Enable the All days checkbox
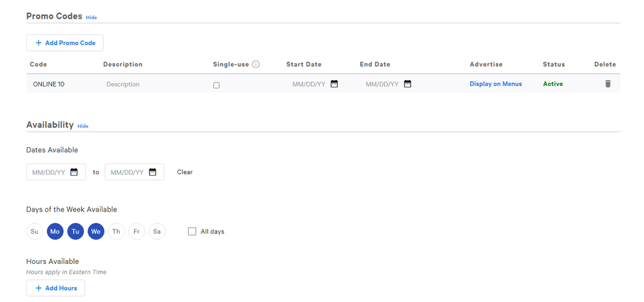This screenshot has width=644, height=302. pyautogui.click(x=192, y=231)
